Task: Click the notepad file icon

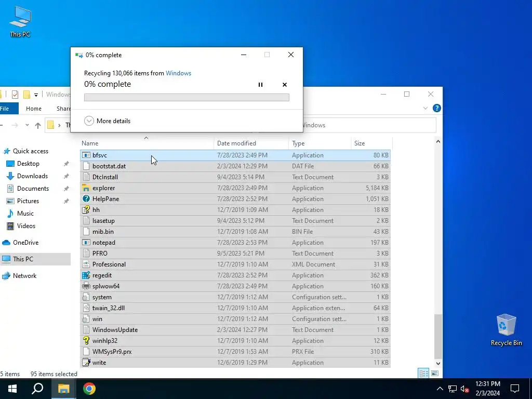Action: pyautogui.click(x=86, y=243)
